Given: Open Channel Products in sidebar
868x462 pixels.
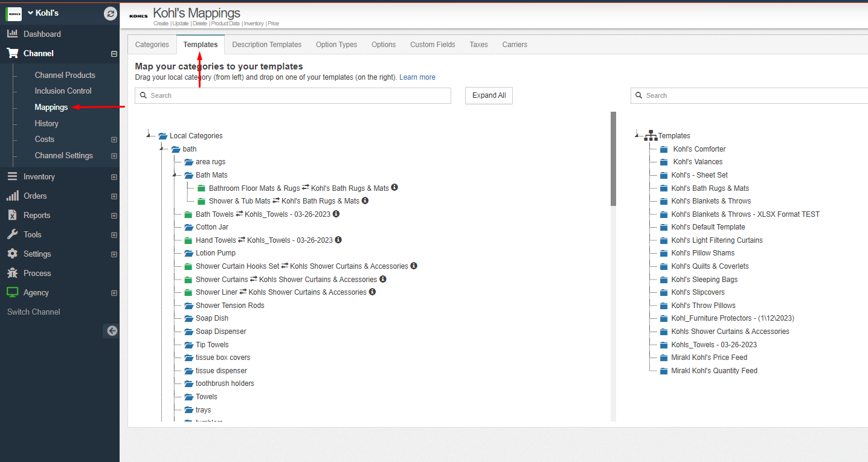Looking at the screenshot, I should [x=65, y=75].
